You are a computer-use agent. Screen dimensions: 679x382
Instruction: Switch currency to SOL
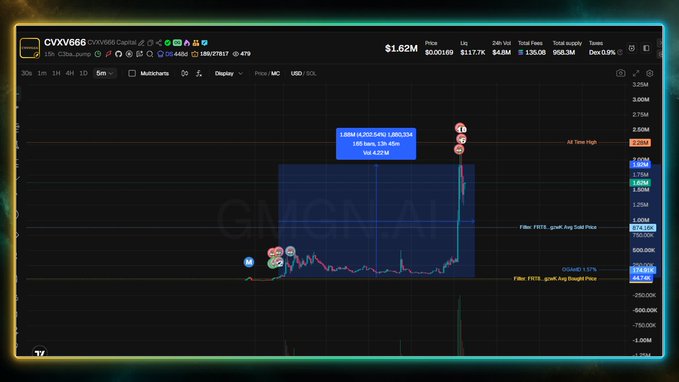(x=311, y=73)
